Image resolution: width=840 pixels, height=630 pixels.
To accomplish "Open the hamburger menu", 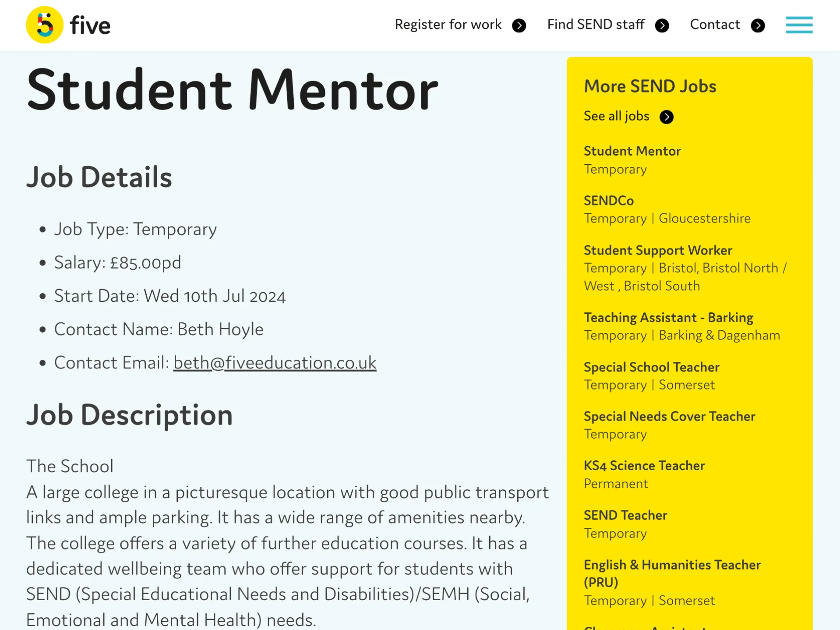I will tap(798, 25).
